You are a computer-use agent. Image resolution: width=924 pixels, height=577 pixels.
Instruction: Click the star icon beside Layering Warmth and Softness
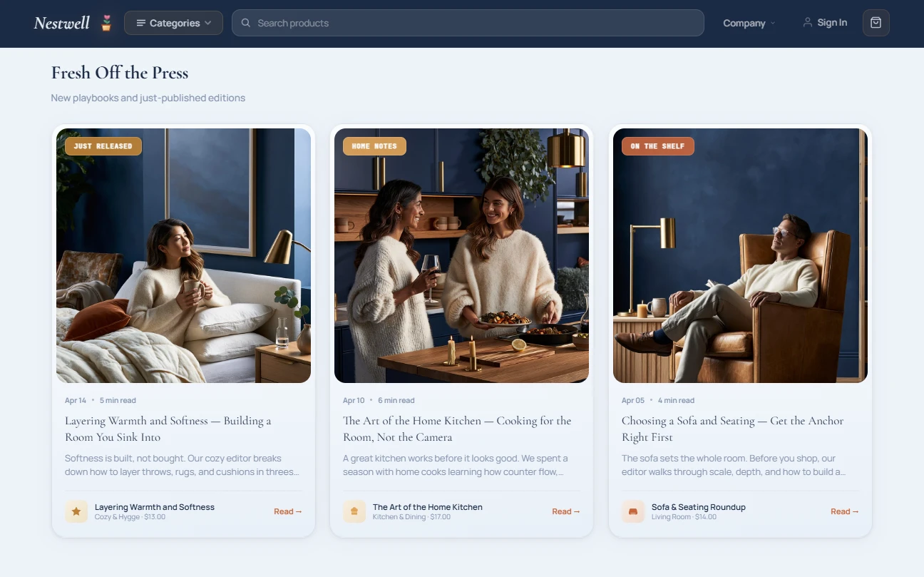coord(76,511)
